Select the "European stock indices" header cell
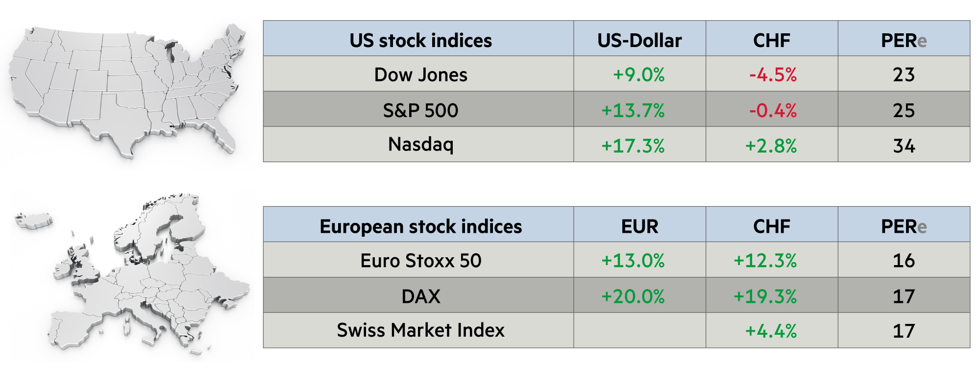The width and height of the screenshot is (980, 369). (x=420, y=226)
